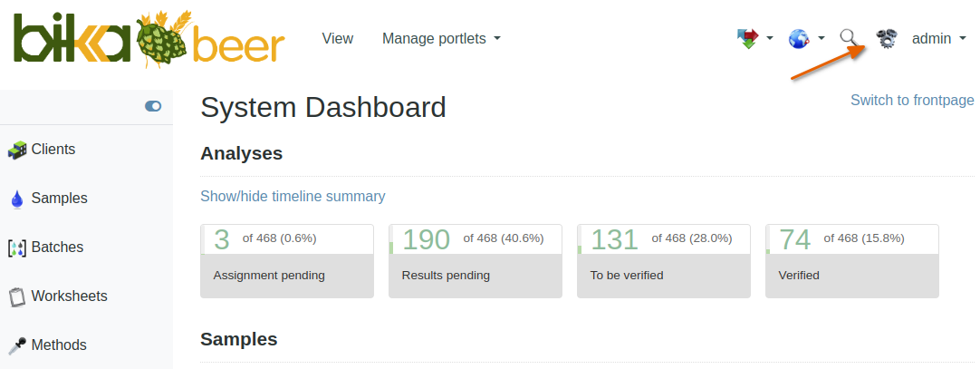Click Show/hide timeline summary link

pyautogui.click(x=293, y=197)
